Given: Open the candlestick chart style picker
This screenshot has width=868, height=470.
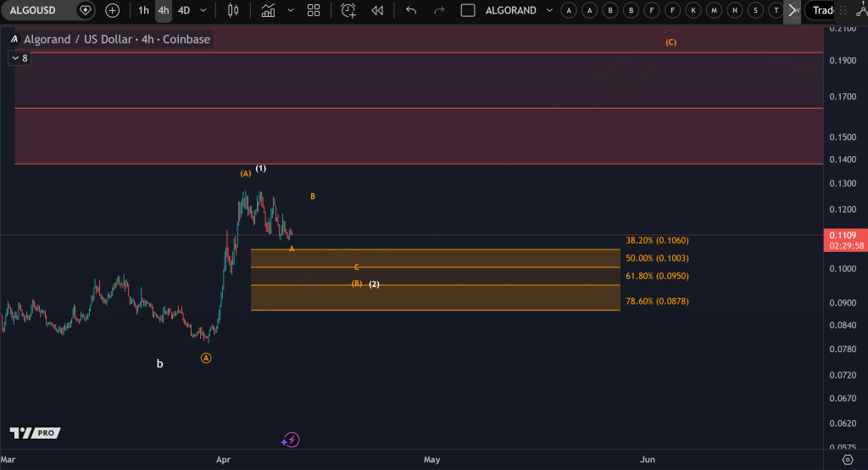Looking at the screenshot, I should click(233, 10).
